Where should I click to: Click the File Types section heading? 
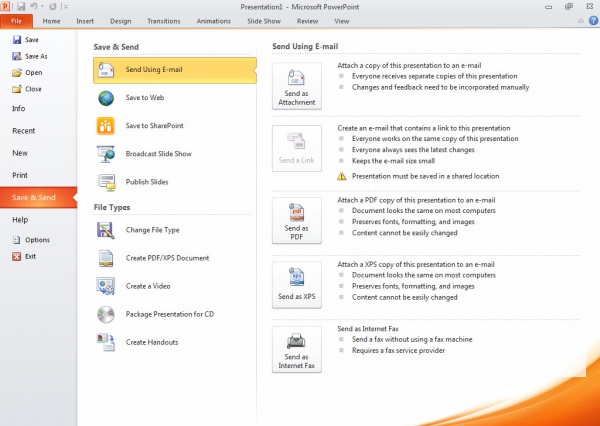(x=112, y=207)
